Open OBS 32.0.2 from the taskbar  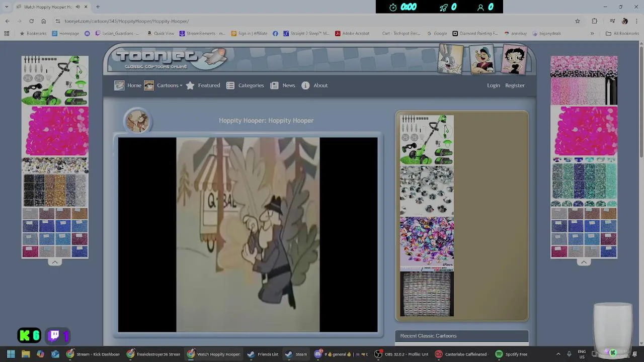tap(401, 354)
